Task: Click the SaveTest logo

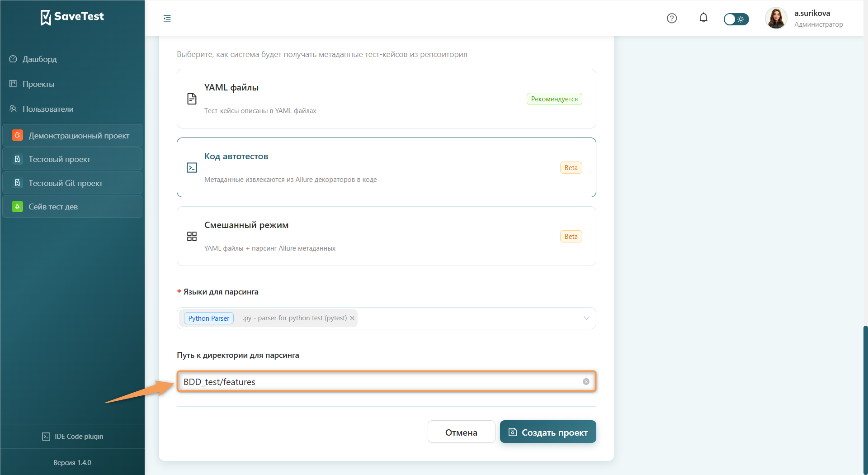Action: pos(72,17)
